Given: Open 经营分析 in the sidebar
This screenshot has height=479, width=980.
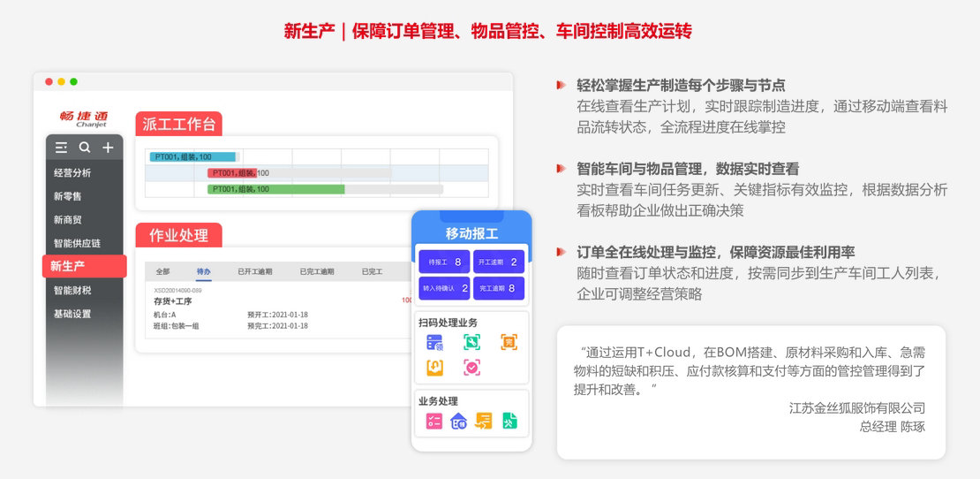Looking at the screenshot, I should pyautogui.click(x=72, y=173).
